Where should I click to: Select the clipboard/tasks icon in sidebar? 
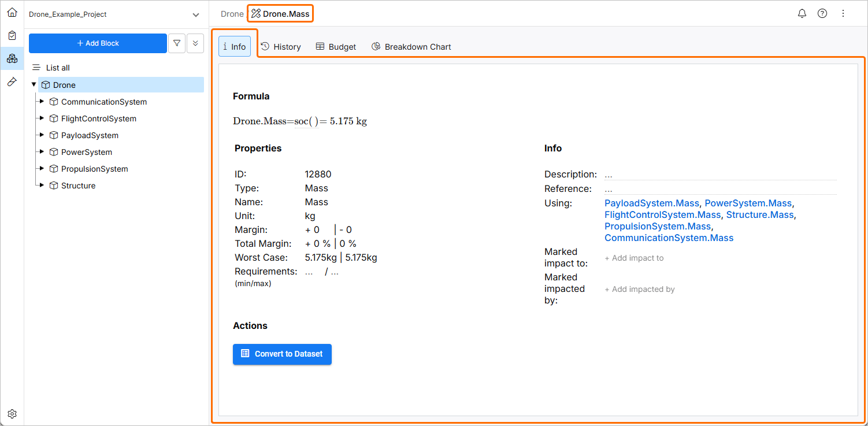[x=12, y=35]
